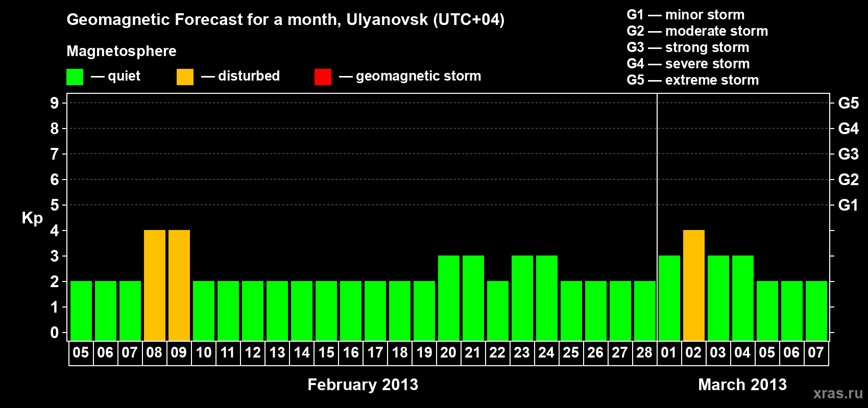Viewport: 868px width, 408px height.
Task: Click the green bar for February 05
Action: click(81, 311)
